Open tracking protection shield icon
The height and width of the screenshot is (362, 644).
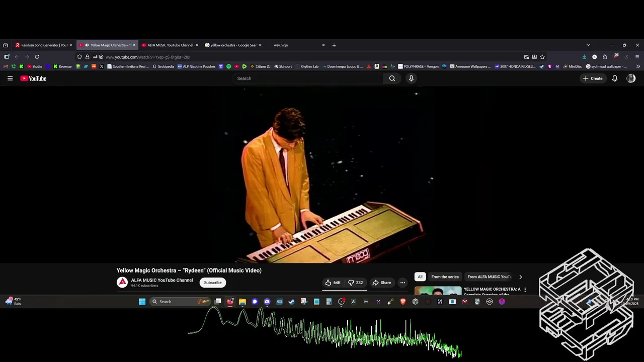[x=79, y=57]
